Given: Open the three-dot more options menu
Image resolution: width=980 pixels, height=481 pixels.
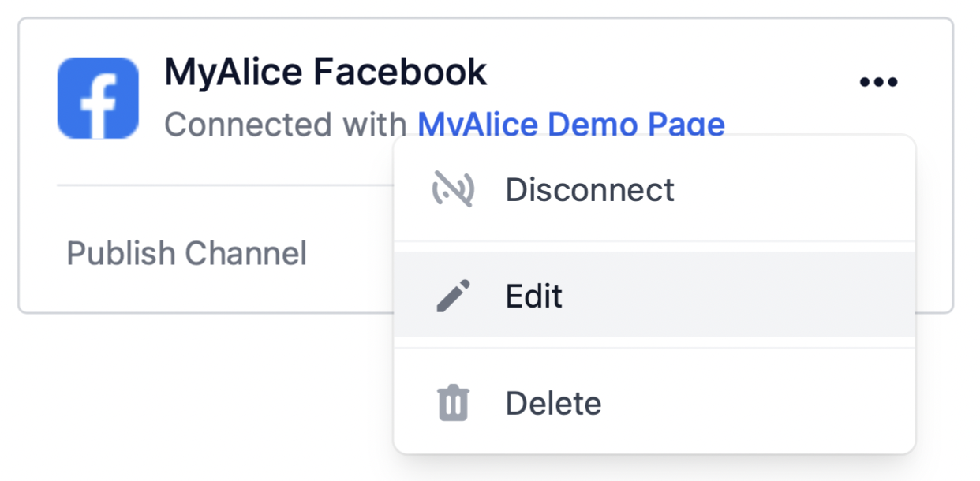Looking at the screenshot, I should click(x=878, y=82).
